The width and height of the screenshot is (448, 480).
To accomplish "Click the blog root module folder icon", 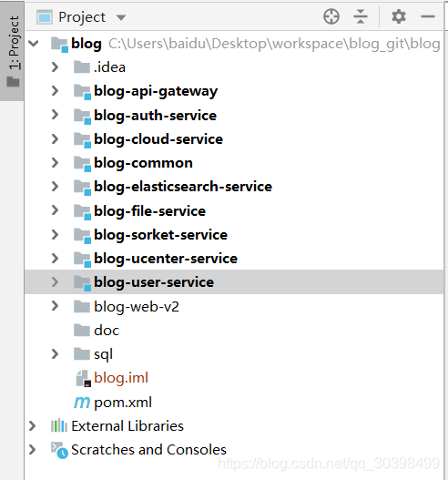I will pyautogui.click(x=59, y=45).
